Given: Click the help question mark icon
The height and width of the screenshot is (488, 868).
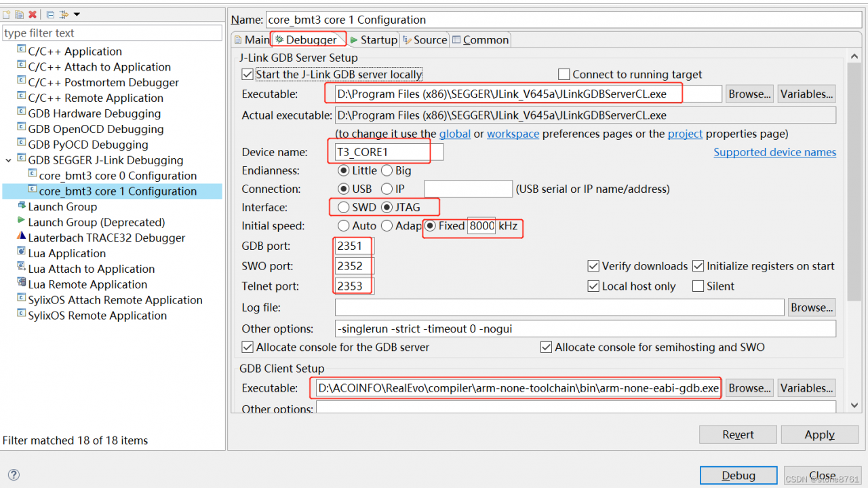Looking at the screenshot, I should pos(14,475).
